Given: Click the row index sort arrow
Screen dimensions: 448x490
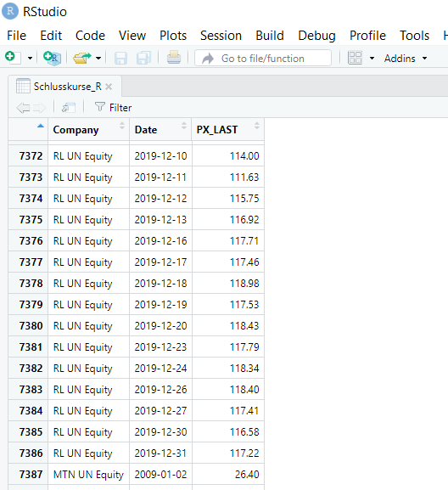Looking at the screenshot, I should [x=41, y=126].
